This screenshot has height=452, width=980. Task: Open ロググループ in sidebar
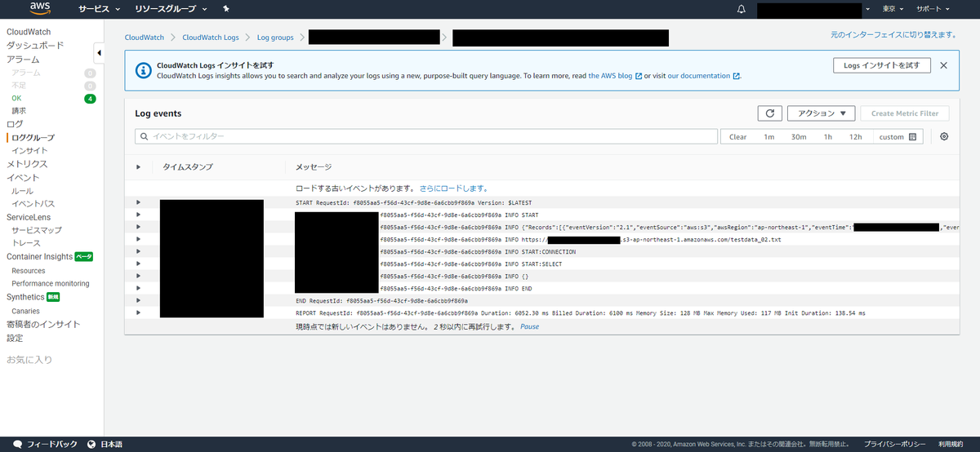point(33,138)
